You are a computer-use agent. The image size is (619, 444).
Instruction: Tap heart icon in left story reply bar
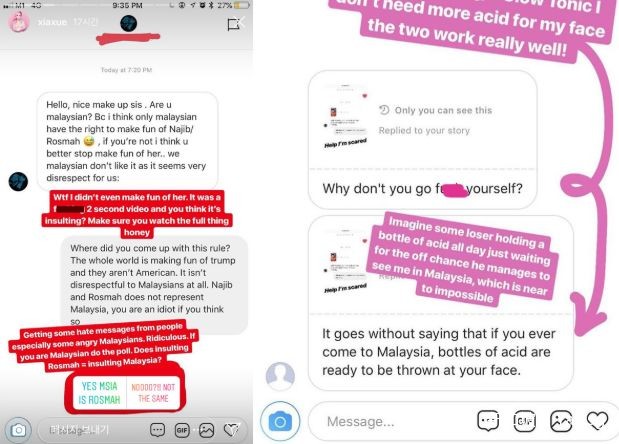click(x=231, y=429)
